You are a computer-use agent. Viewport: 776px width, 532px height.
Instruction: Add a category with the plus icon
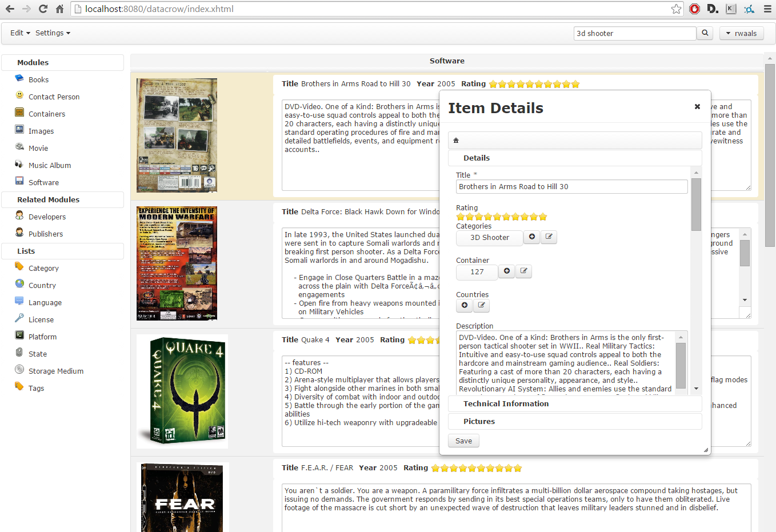point(532,237)
